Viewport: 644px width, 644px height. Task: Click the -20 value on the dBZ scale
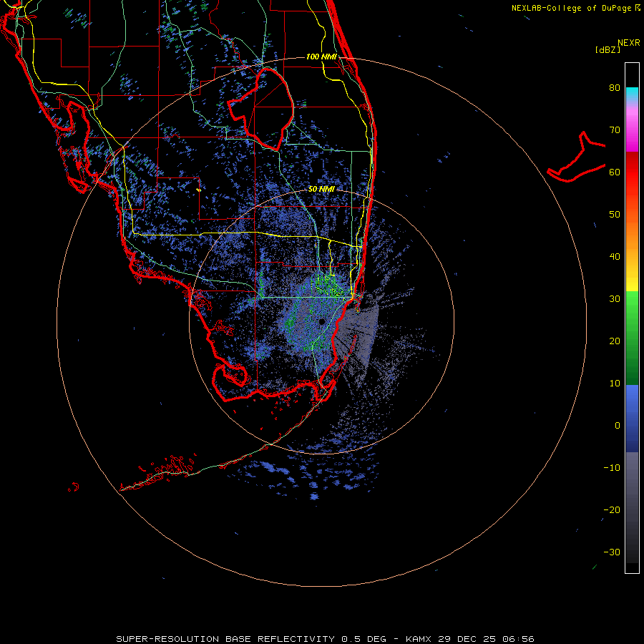tap(612, 510)
